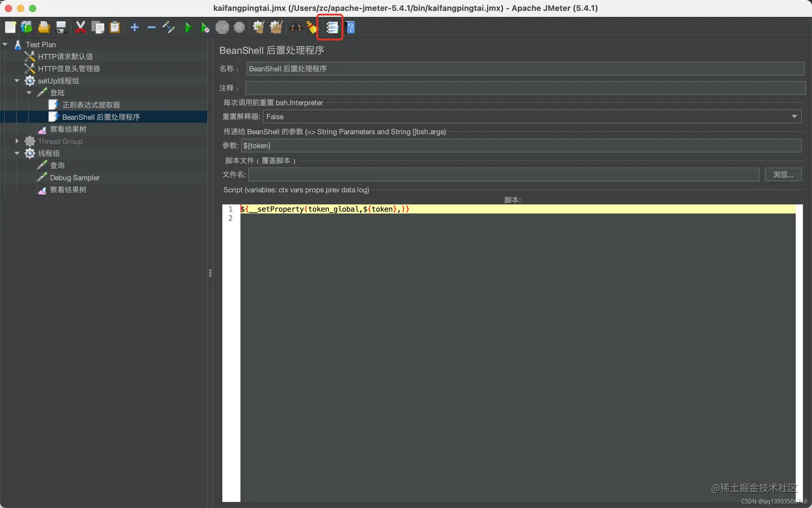This screenshot has width=812, height=508.
Task: Select HTTP信息头管理器 in the tree
Action: (69, 69)
